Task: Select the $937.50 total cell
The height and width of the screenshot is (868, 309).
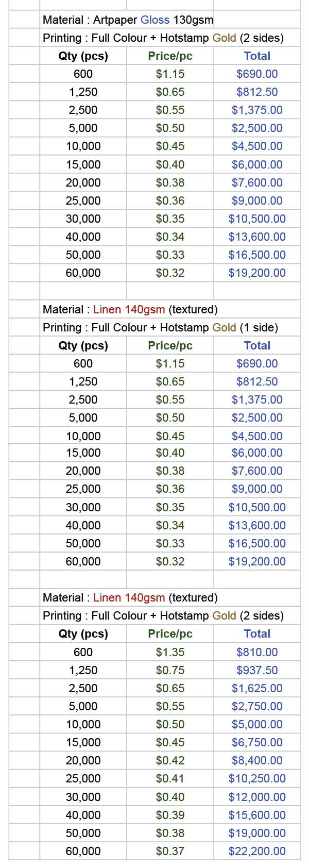Action: point(257,670)
